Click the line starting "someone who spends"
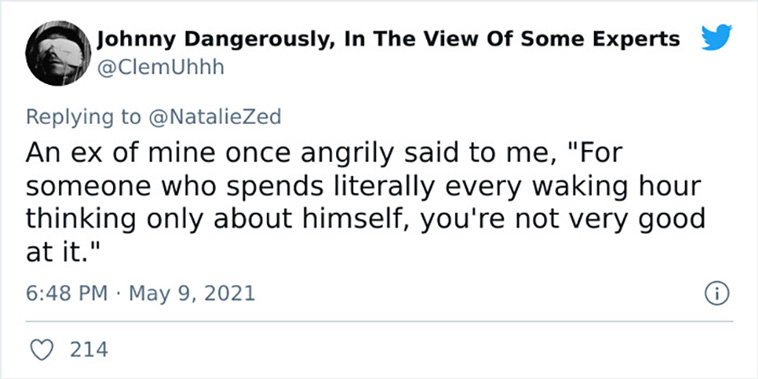 point(363,187)
